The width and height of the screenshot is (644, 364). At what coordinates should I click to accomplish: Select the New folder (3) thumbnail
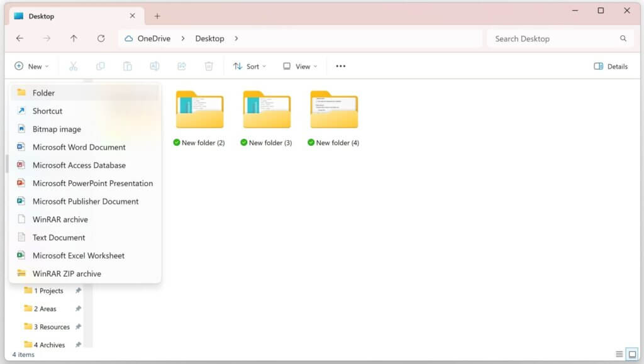click(x=267, y=111)
